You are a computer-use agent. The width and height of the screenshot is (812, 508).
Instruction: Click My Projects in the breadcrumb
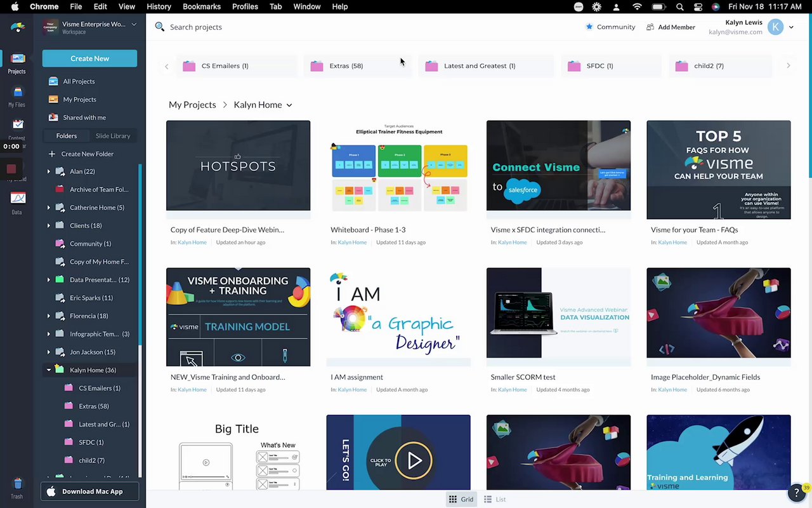coord(192,105)
